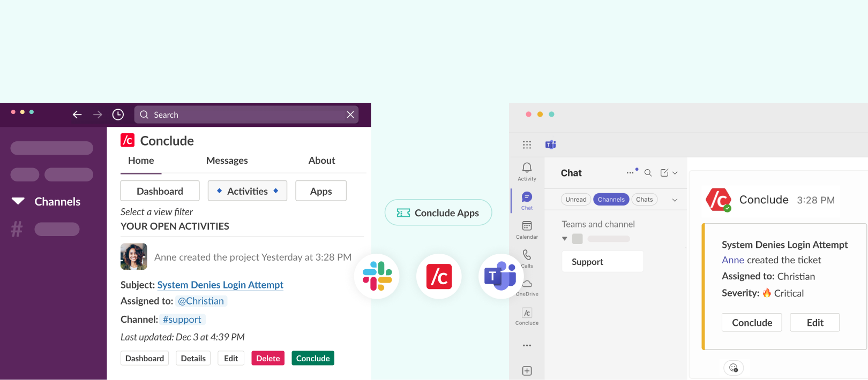The image size is (868, 380).
Task: Open the Teams app launcher grid
Action: (527, 145)
